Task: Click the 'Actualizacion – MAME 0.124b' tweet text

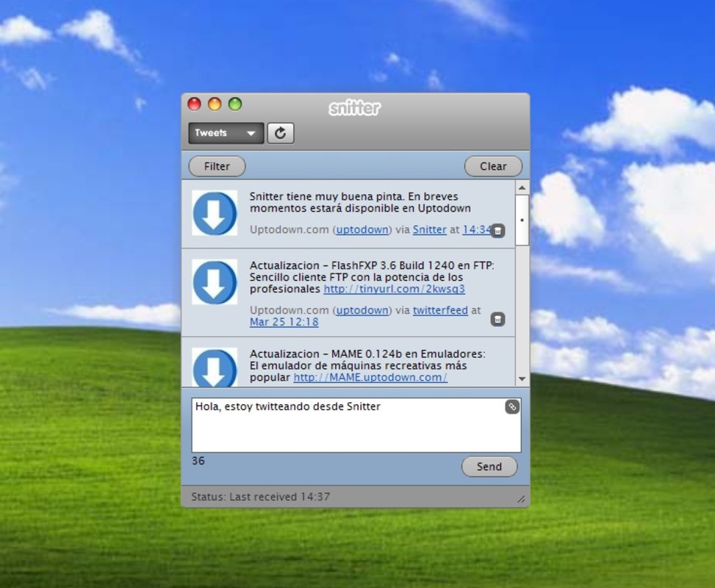Action: click(367, 365)
